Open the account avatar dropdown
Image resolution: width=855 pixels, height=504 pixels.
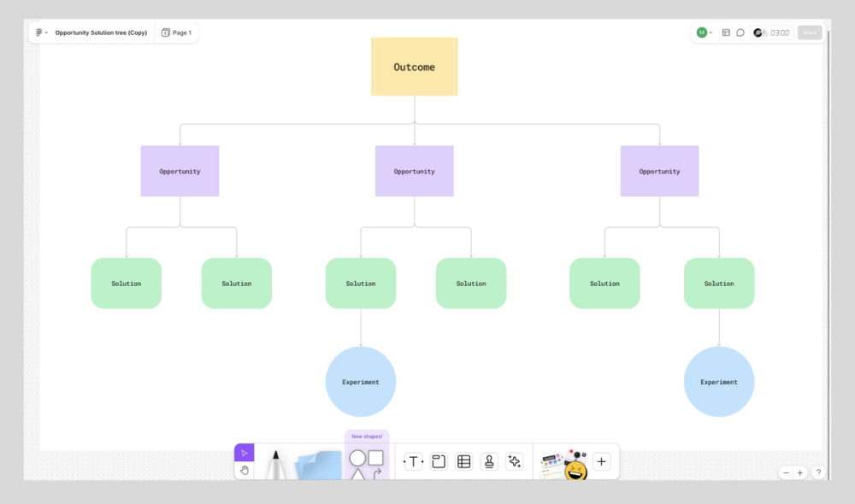[705, 32]
